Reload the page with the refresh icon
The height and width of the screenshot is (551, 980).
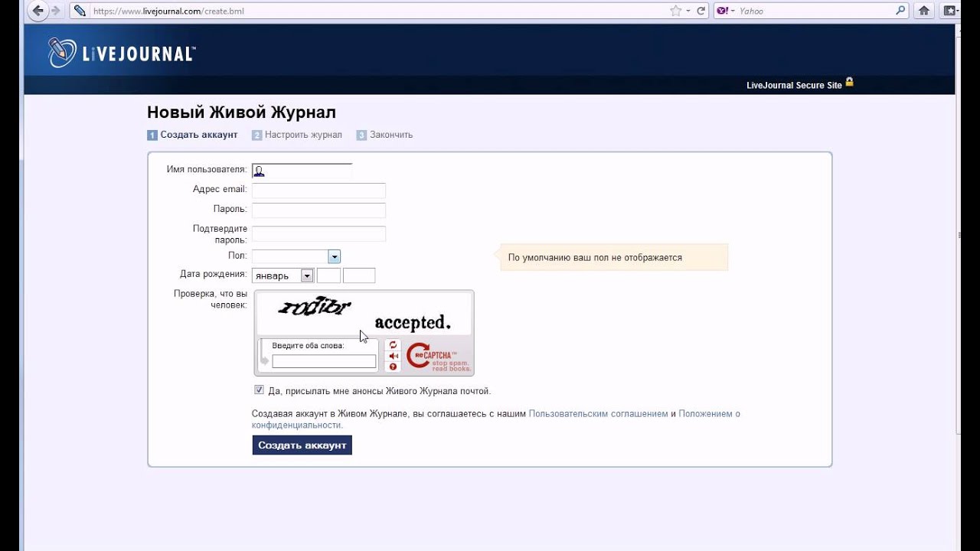click(x=701, y=11)
